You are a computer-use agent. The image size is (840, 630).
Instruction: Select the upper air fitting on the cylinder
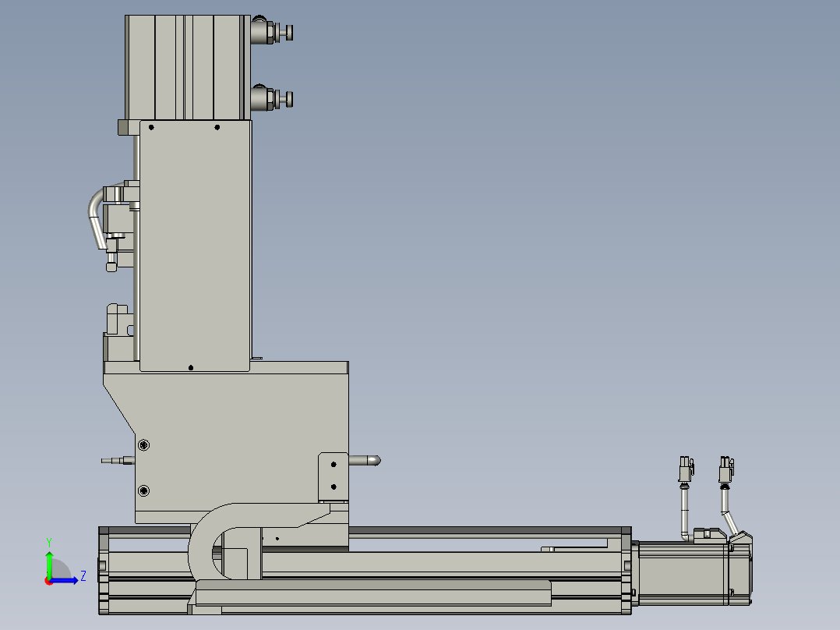point(272,31)
